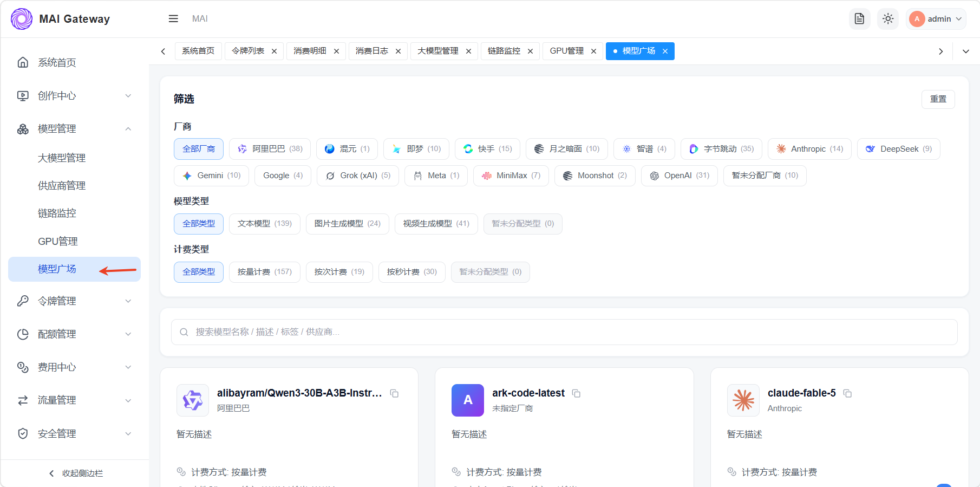This screenshot has width=980, height=487.
Task: Filter by DeepSeek vendor
Action: coord(899,149)
